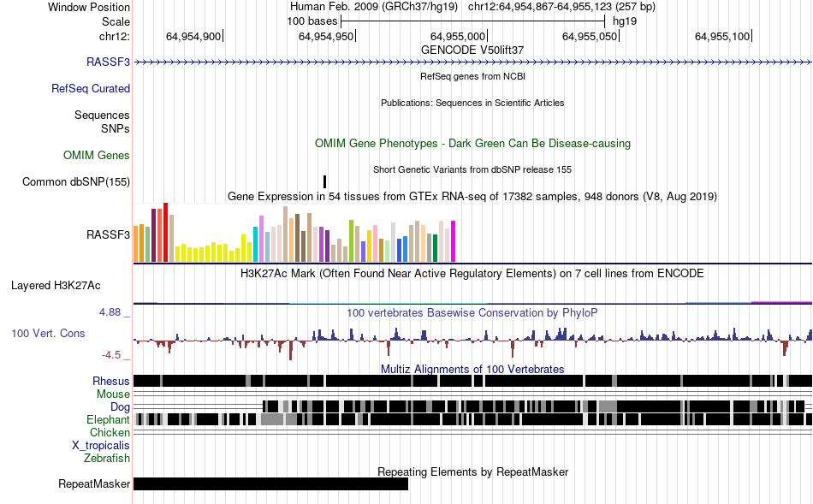Open the 100 Vert. Cons track label
The height and width of the screenshot is (504, 813).
[48, 333]
